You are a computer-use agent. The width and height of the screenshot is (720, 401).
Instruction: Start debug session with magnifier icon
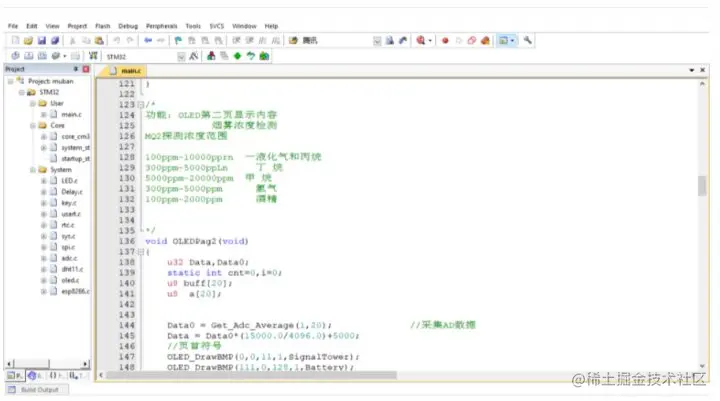click(x=420, y=40)
